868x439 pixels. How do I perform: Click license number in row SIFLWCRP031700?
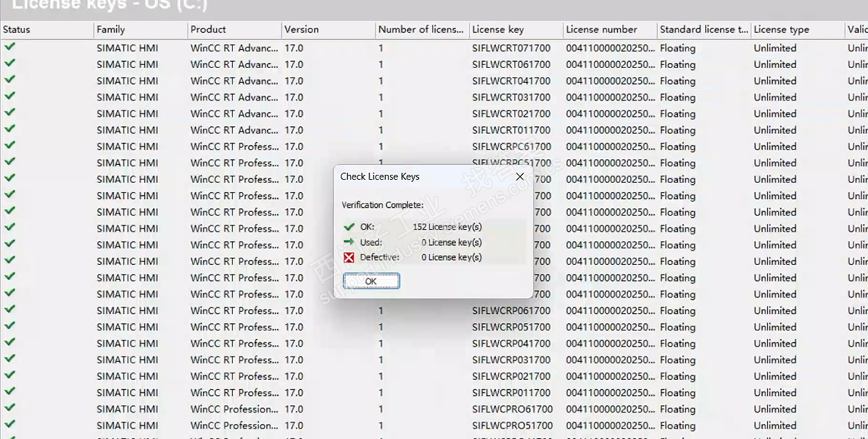(610, 360)
